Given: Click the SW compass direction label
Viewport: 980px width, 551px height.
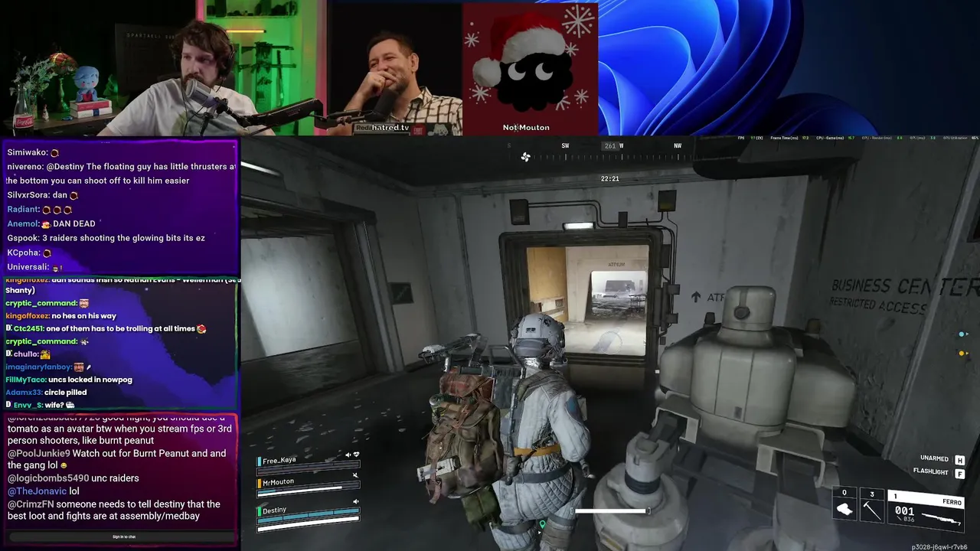Looking at the screenshot, I should coord(565,146).
